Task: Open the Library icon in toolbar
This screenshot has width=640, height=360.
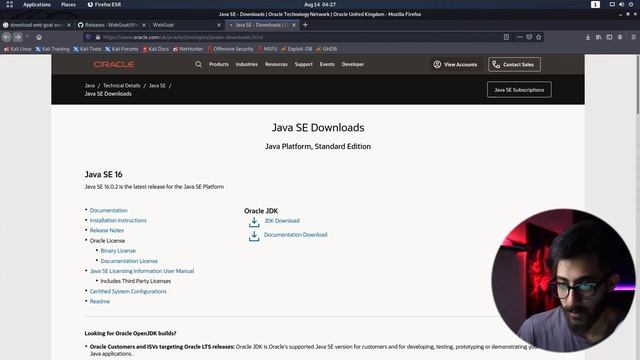Action: (598, 37)
